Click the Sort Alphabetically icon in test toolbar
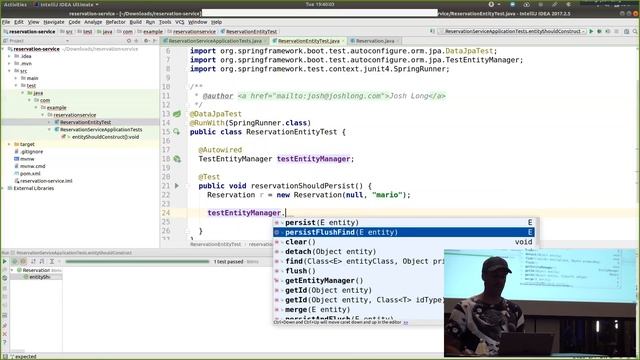The image size is (640, 360). [x=33, y=262]
